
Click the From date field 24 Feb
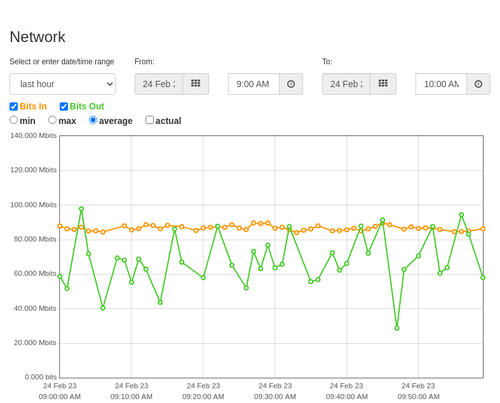click(x=159, y=84)
